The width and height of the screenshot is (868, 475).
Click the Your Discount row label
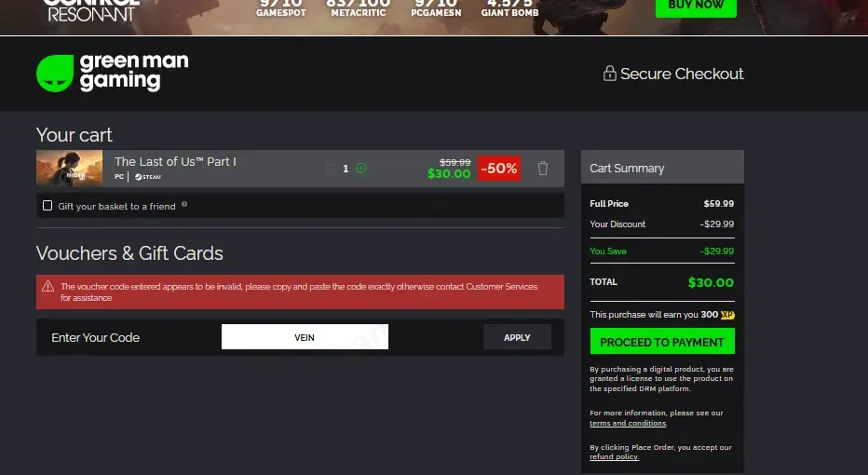617,224
